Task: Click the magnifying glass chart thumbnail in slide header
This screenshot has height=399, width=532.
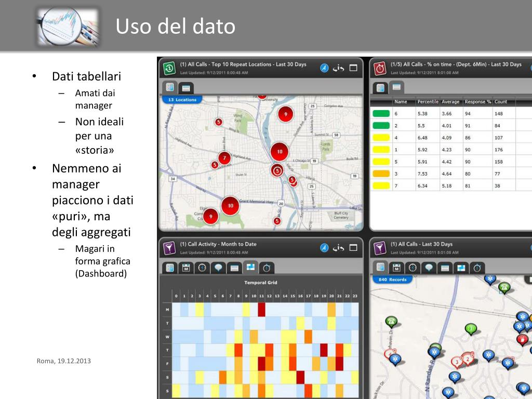Action: coord(68,27)
